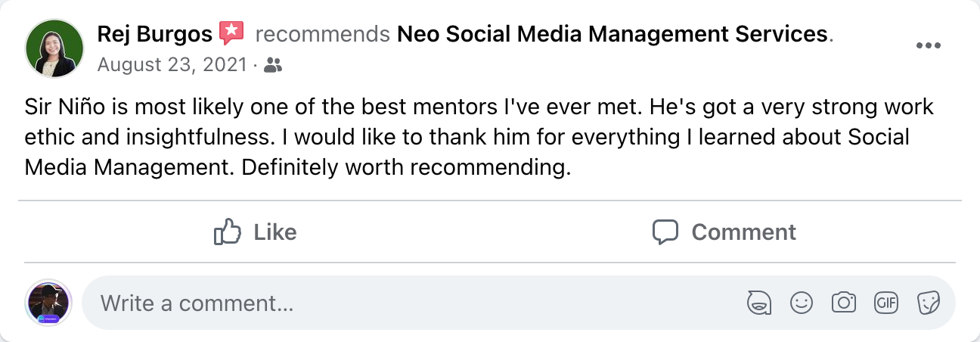Screen dimensions: 980x342
Task: Open the three-dots post options menu
Action: (928, 46)
